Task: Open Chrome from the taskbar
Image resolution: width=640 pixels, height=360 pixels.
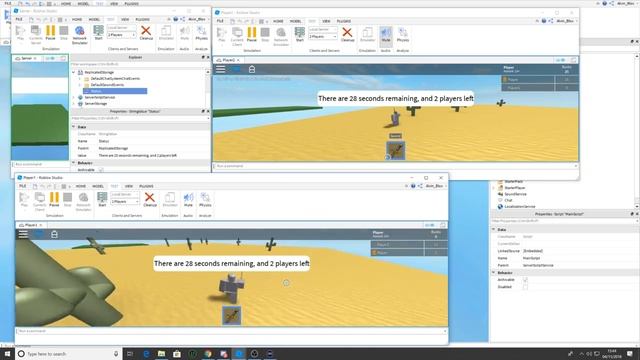Action: [x=208, y=354]
